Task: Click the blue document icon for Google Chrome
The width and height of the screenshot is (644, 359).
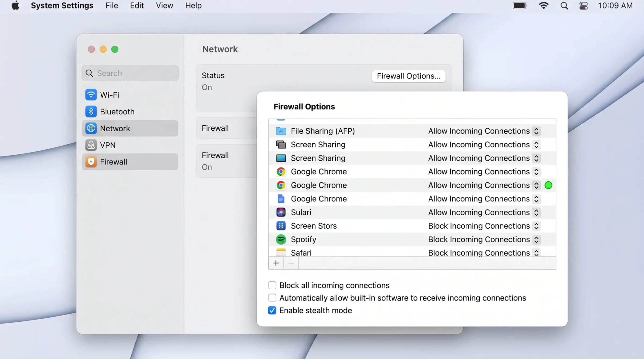Action: pos(281,199)
